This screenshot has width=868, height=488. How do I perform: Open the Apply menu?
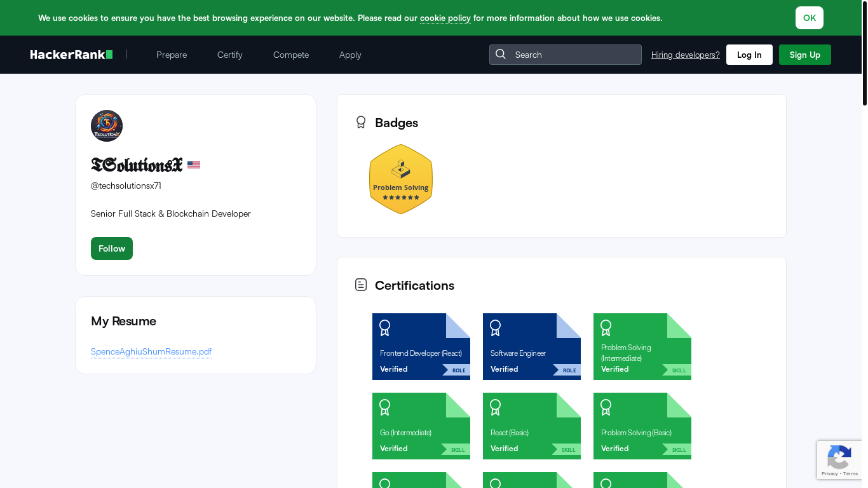[350, 55]
